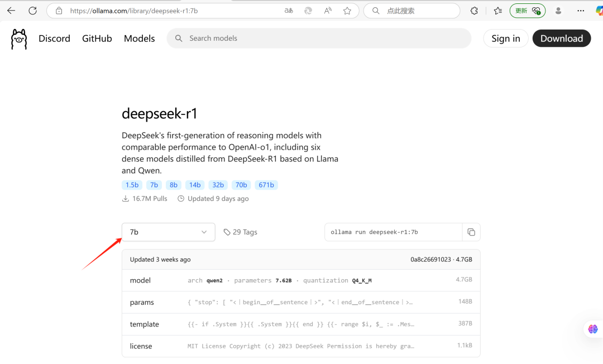Open the favorites list icon
The image size is (603, 364).
(498, 11)
